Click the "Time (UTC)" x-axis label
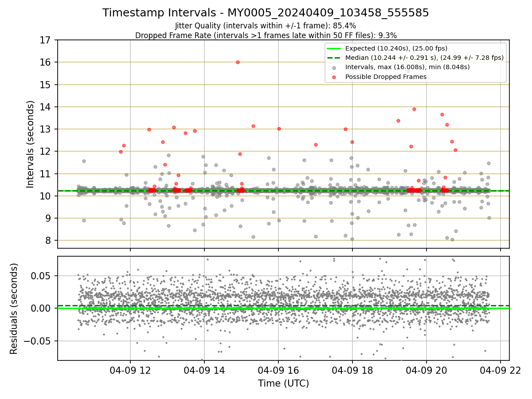The height and width of the screenshot is (399, 532). coord(284,383)
